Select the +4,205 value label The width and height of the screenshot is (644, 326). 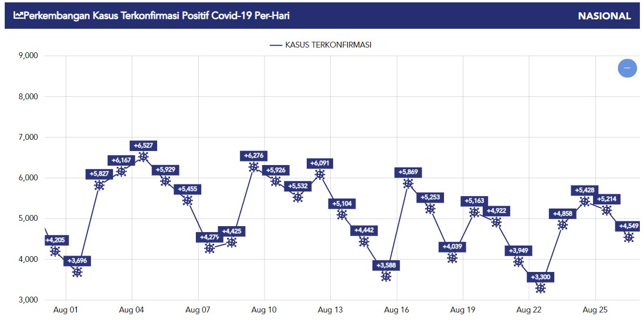pyautogui.click(x=55, y=240)
